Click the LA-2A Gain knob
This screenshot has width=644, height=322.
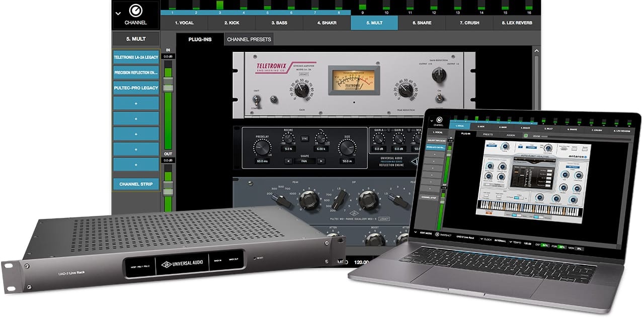coord(300,90)
